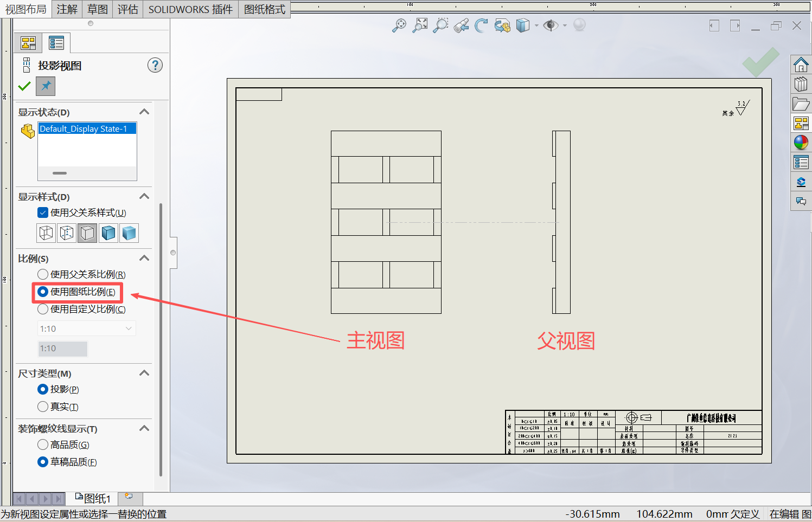
Task: Open the help question mark icon
Action: click(x=155, y=65)
